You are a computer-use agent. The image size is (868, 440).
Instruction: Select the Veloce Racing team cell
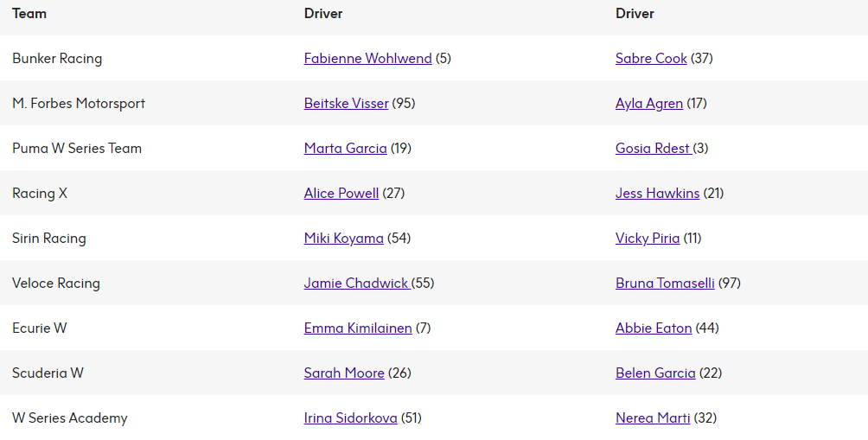pos(56,283)
